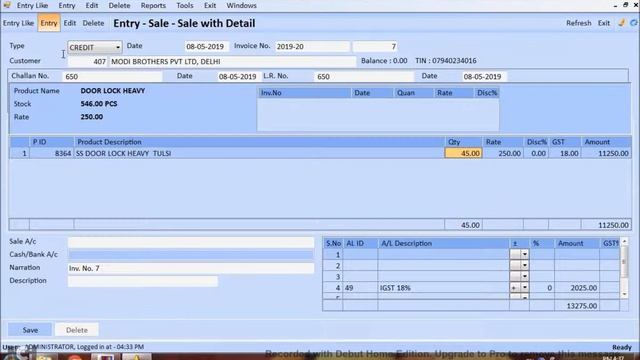Image resolution: width=640 pixels, height=360 pixels.
Task: Click the GST cell 18.00
Action: (565, 153)
